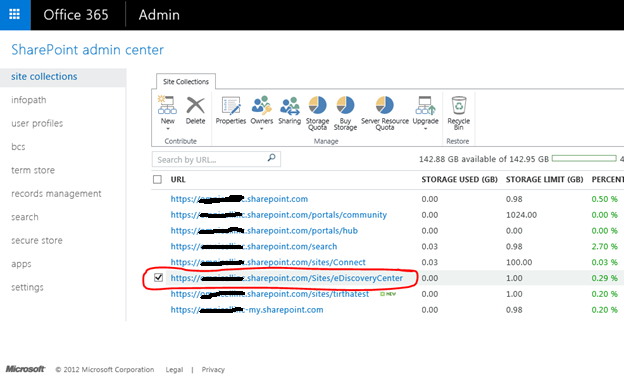Focus the Search by URL field

[216, 159]
